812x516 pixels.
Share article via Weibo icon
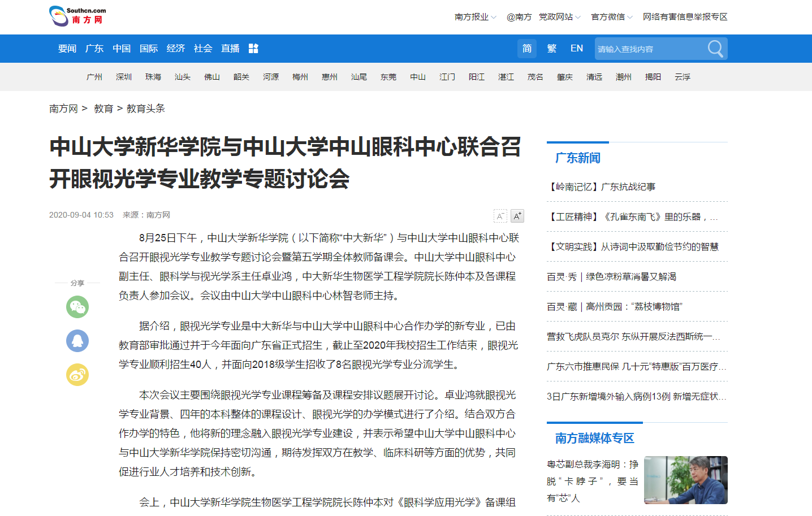pos(77,375)
